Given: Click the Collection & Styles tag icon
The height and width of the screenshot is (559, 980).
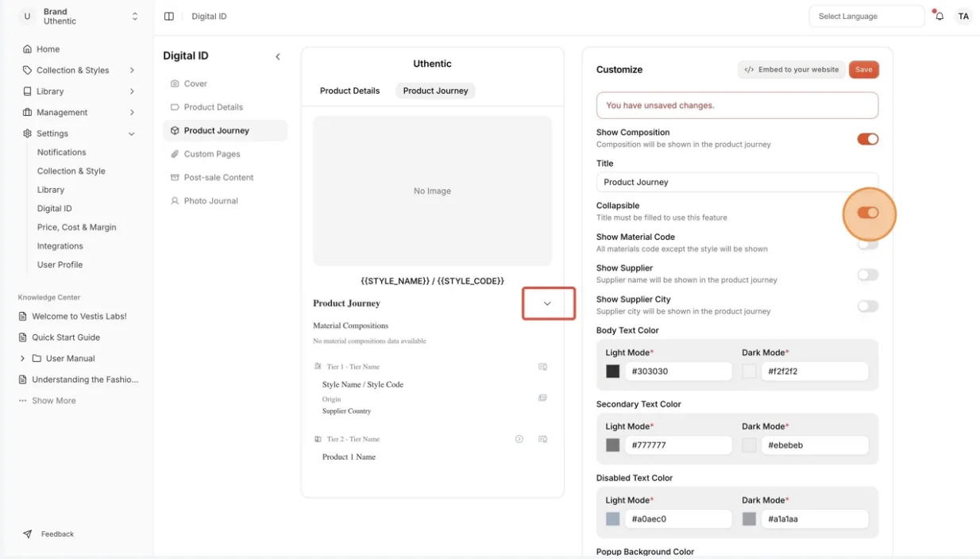Looking at the screenshot, I should pos(28,70).
